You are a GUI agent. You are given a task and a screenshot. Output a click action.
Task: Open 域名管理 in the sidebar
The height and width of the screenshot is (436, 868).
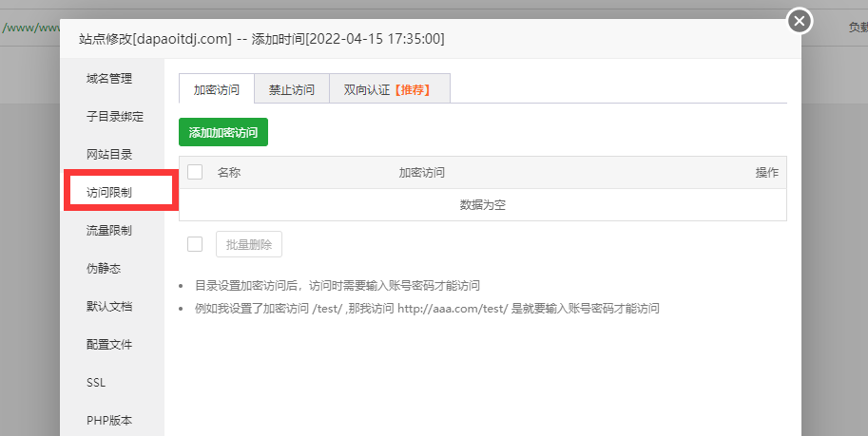point(109,79)
